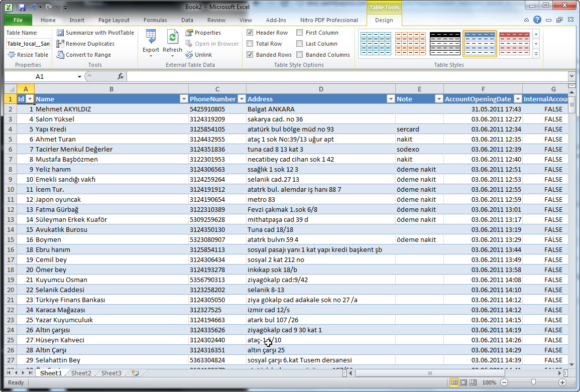580x392 pixels.
Task: Switch to Page Break Preview view icon
Action: tap(474, 382)
